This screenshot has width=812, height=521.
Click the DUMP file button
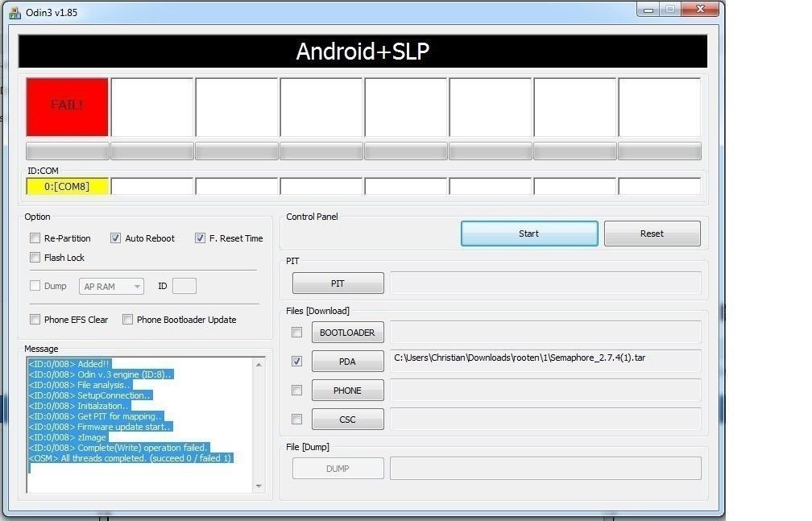tap(338, 469)
